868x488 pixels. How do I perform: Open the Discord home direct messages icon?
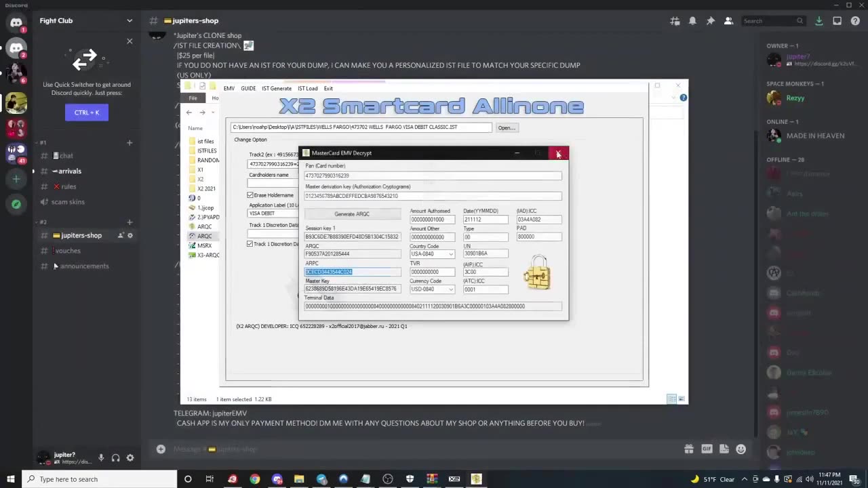(16, 22)
